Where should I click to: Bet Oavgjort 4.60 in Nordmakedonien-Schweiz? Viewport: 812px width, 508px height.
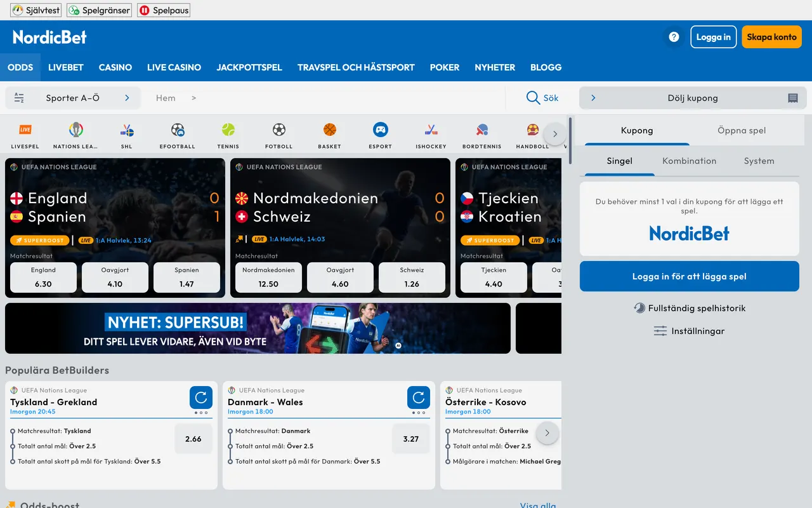click(340, 277)
